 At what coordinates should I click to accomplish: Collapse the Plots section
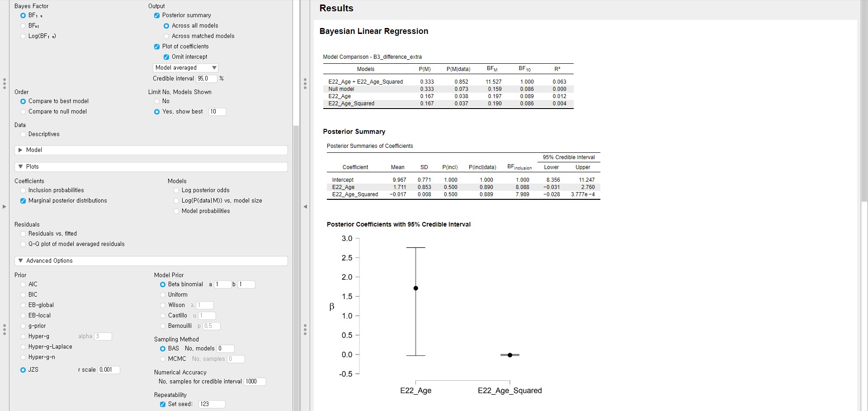coord(151,167)
